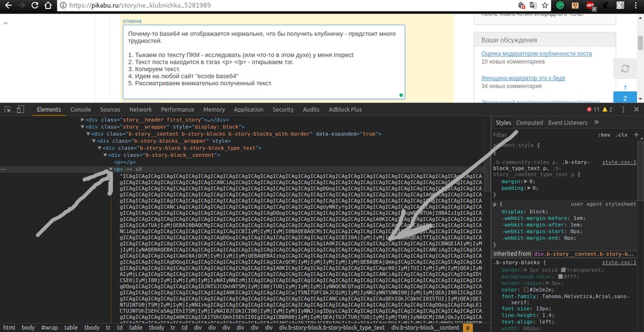The image size is (644, 332).
Task: Open the Audits tab
Action: (x=311, y=109)
